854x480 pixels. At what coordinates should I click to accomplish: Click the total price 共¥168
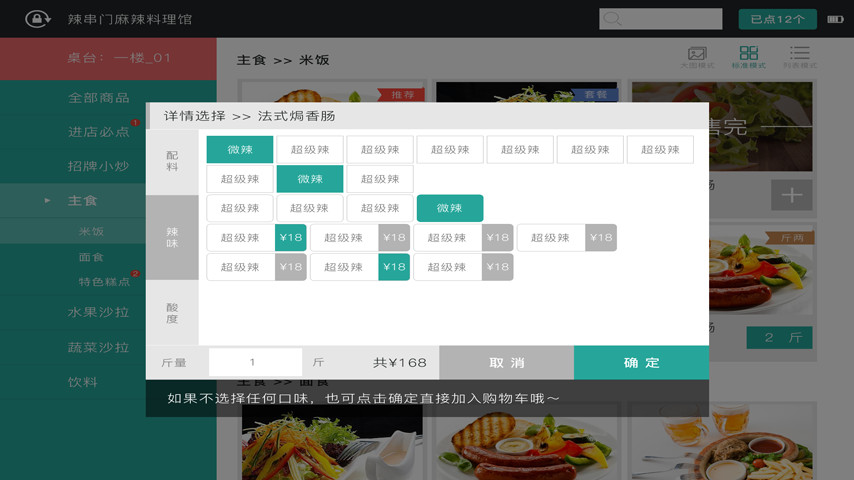click(x=399, y=362)
